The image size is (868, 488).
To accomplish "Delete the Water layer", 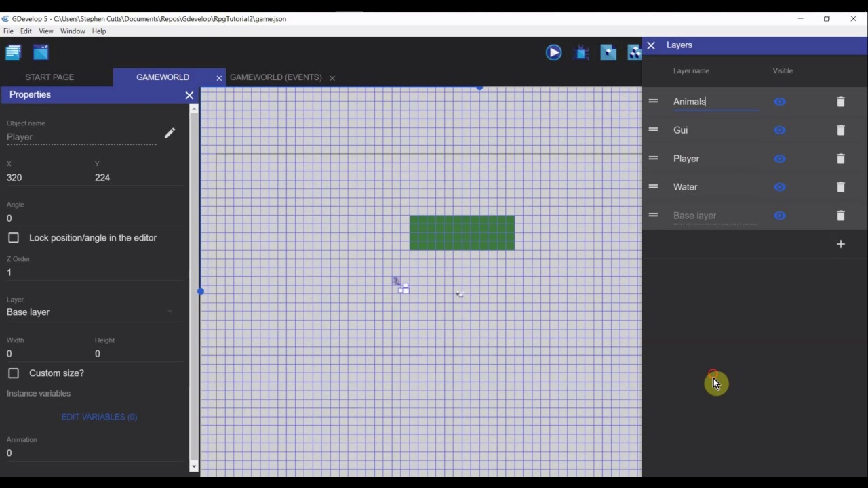I will click(x=841, y=187).
